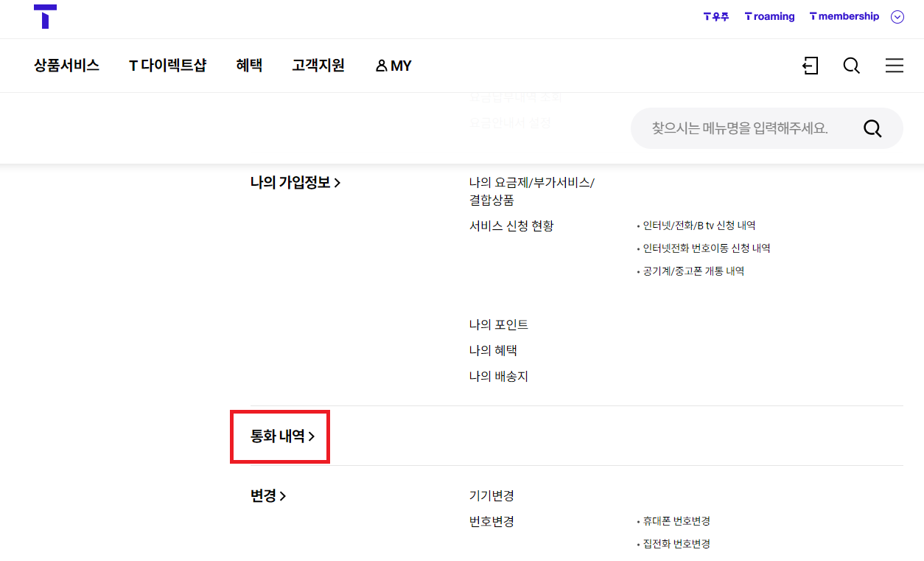Open the highlighted 통화 내역 link

(x=280, y=436)
